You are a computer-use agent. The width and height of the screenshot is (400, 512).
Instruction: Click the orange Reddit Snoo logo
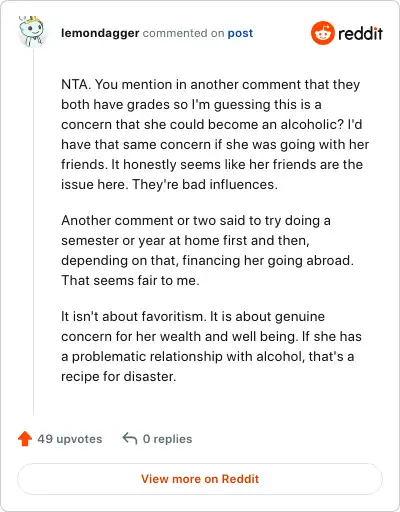pos(322,33)
